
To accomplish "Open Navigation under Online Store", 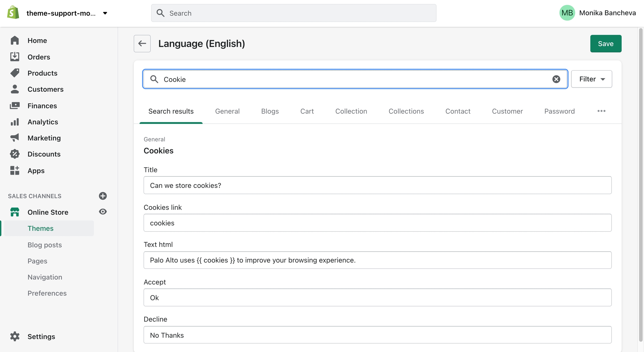I will tap(45, 277).
